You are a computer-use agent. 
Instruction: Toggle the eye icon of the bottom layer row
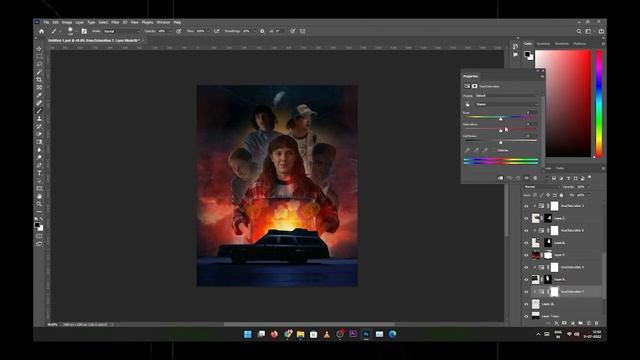pyautogui.click(x=526, y=316)
